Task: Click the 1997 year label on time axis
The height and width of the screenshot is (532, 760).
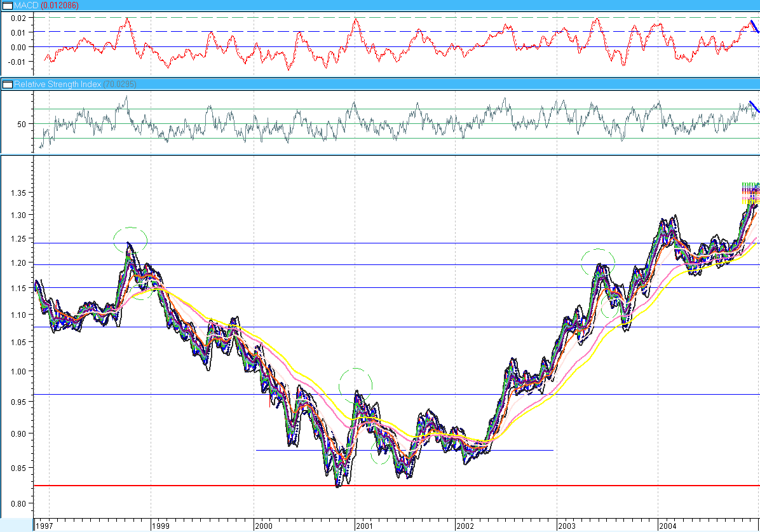Action: point(44,526)
